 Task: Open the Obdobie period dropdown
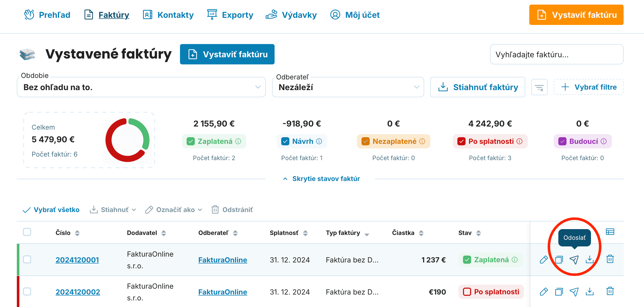(x=141, y=87)
